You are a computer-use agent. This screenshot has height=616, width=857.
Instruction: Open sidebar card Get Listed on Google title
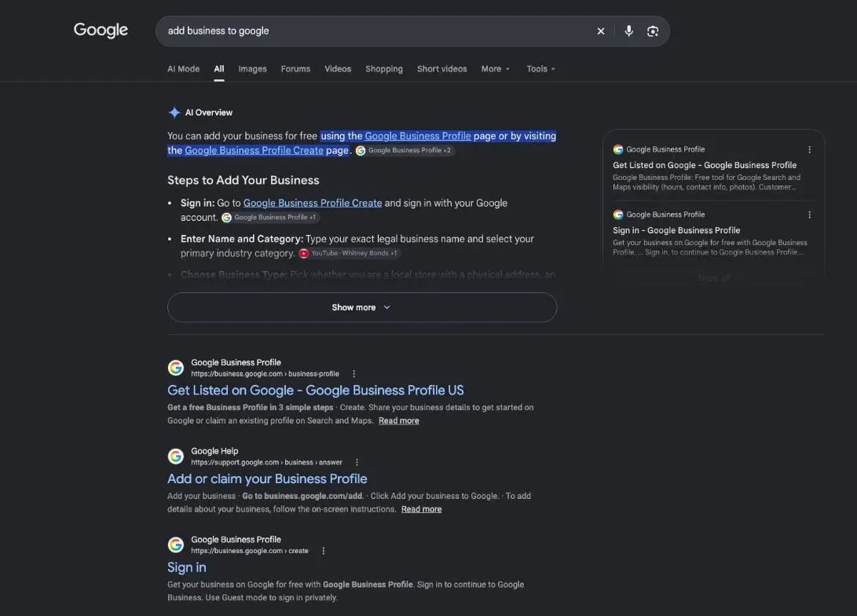(x=705, y=165)
